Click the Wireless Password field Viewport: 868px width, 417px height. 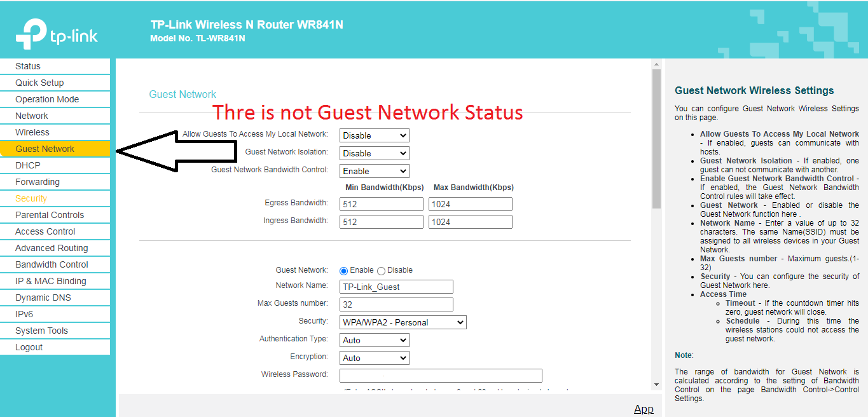441,375
